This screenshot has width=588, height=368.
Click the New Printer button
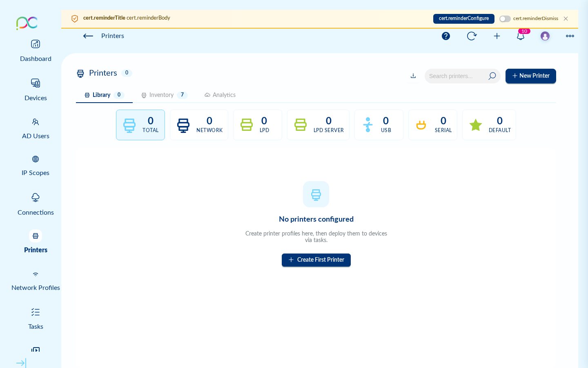(x=530, y=76)
